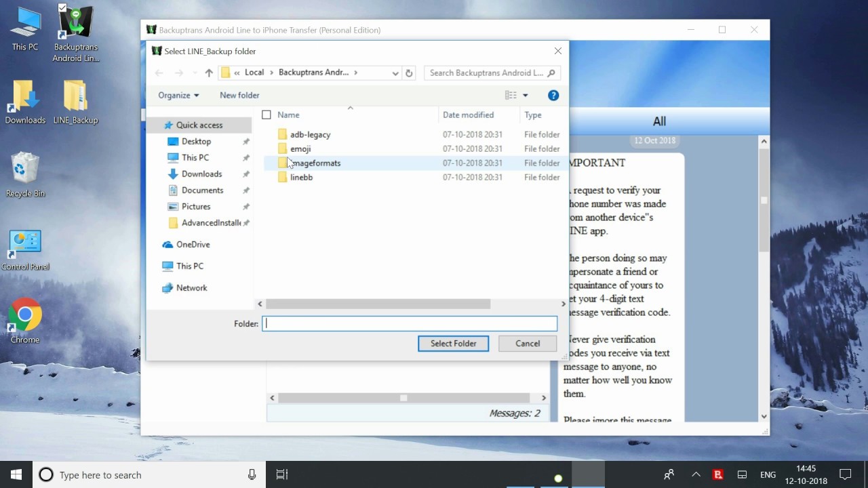Click ENG language indicator
The width and height of the screenshot is (868, 488).
pos(768,474)
